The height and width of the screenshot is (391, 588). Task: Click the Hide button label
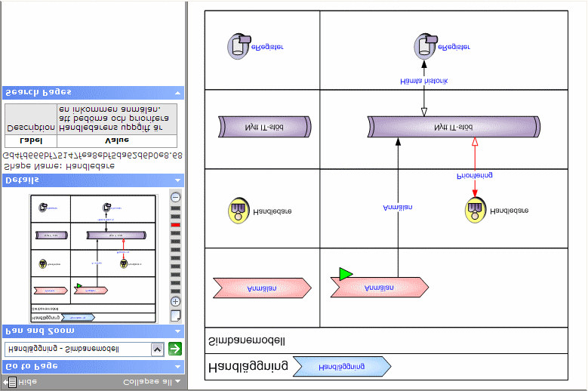28,382
